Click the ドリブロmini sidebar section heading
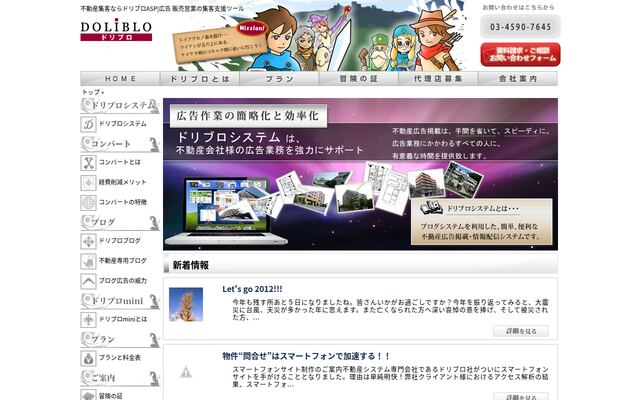This screenshot has width=640, height=400. 120,301
